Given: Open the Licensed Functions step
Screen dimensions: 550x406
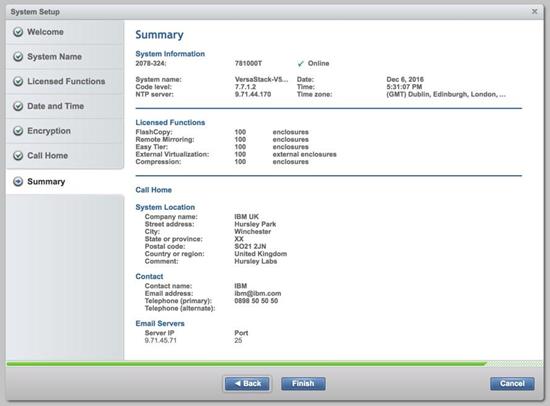Looking at the screenshot, I should [x=65, y=81].
